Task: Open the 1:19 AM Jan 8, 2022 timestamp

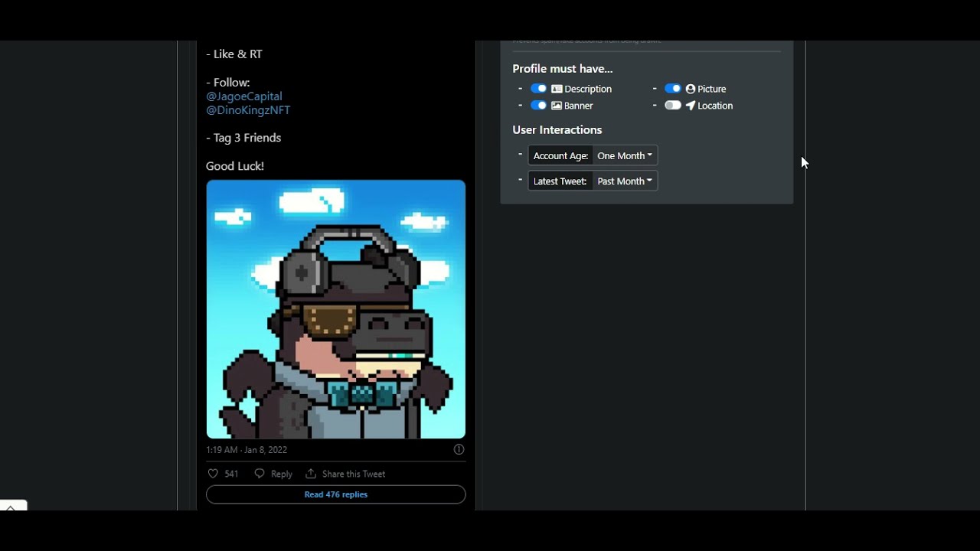Action: coord(247,450)
